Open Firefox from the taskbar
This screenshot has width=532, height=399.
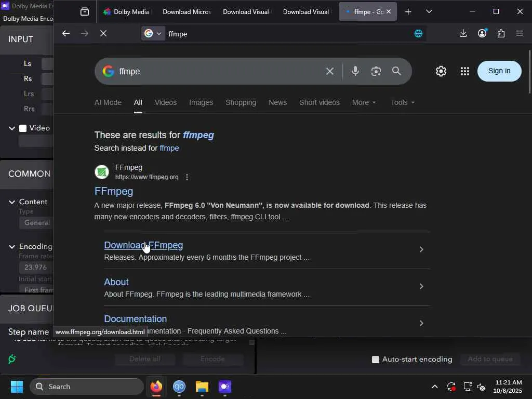pos(156,387)
